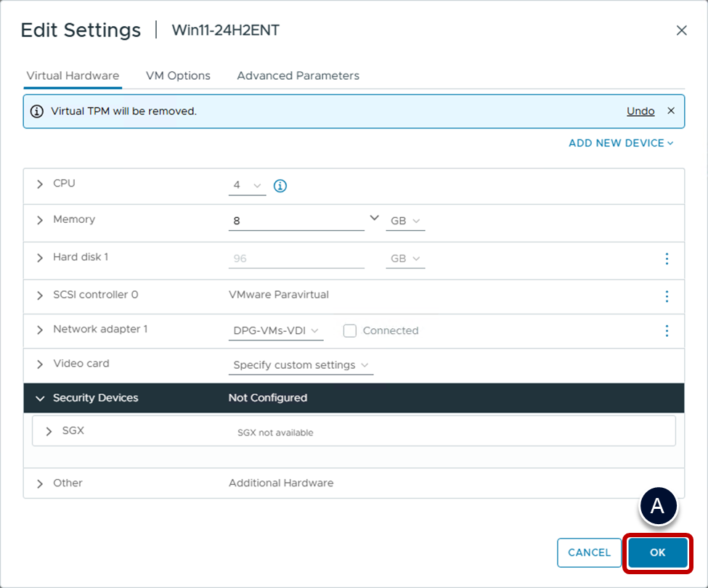Click the OK button
Screen dimensions: 708x588
pyautogui.click(x=657, y=552)
